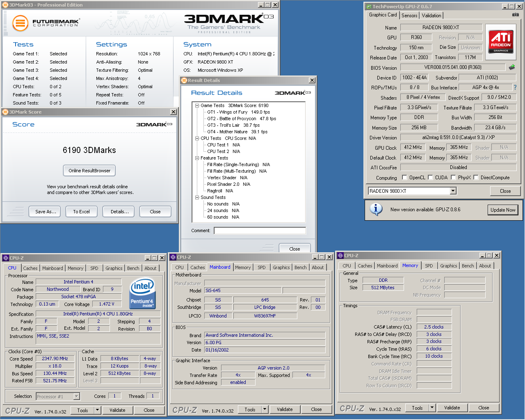
Task: Enable the OpenCL checkbox
Action: (405, 177)
